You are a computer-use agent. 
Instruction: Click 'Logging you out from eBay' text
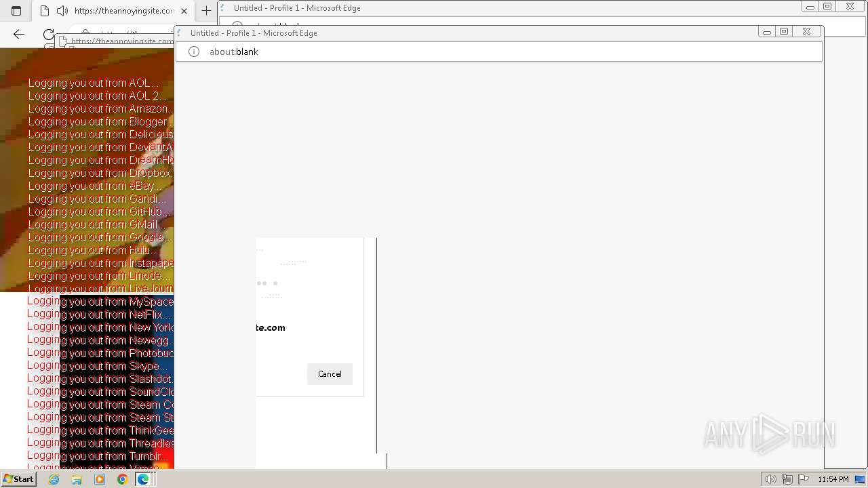(94, 186)
